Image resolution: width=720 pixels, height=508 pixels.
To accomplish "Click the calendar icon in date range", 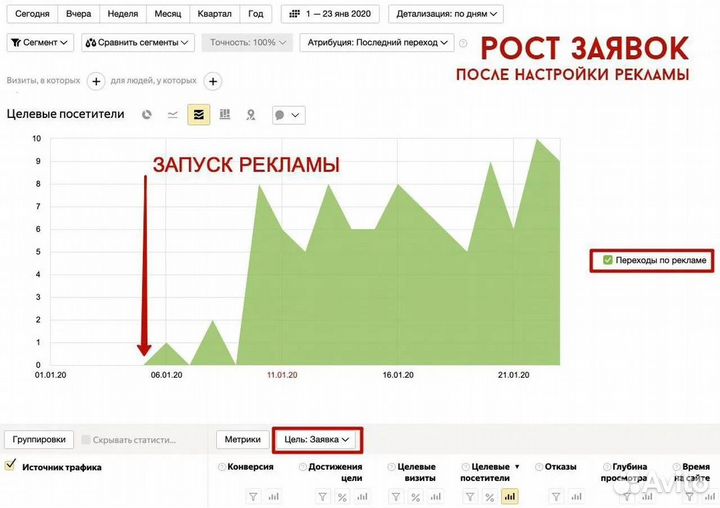I will tap(294, 14).
